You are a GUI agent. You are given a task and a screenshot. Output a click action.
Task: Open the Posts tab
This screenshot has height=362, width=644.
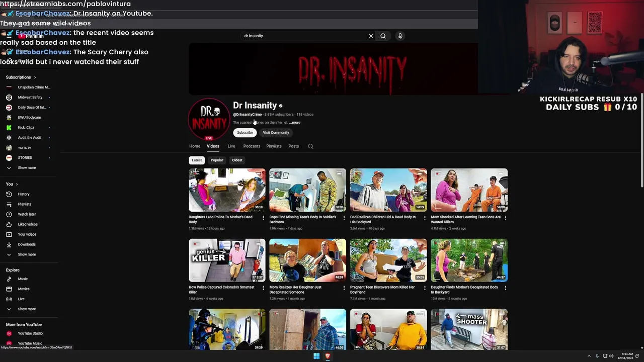(x=294, y=146)
